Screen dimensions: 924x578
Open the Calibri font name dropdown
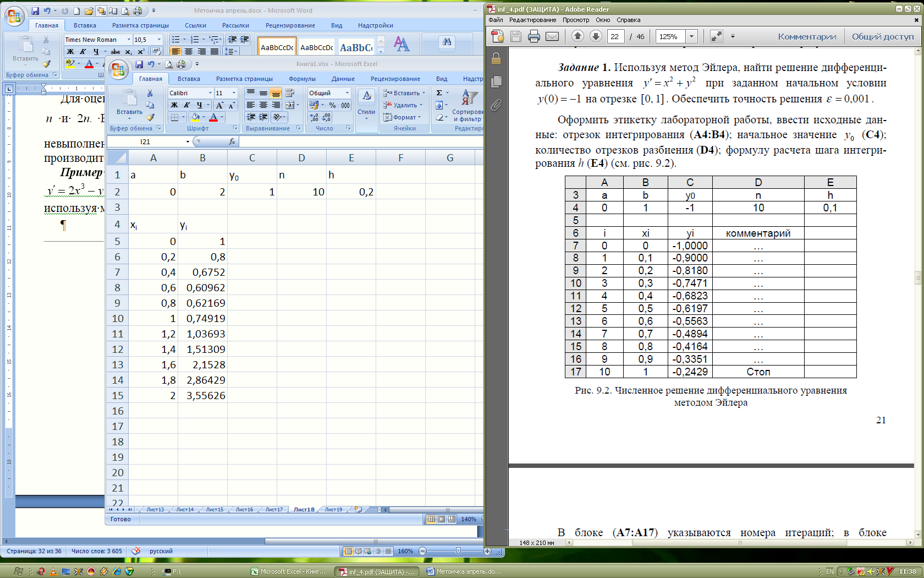tap(210, 93)
